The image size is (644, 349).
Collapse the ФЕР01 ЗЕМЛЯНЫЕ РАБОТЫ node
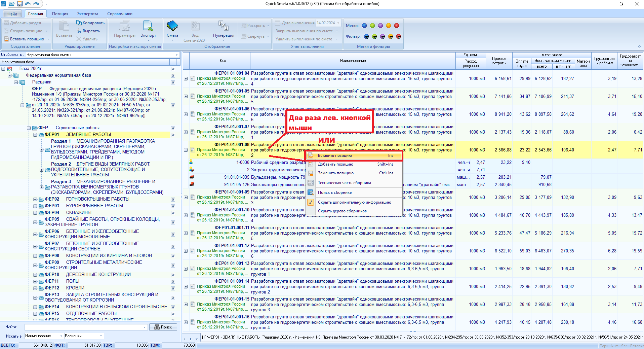(x=35, y=135)
